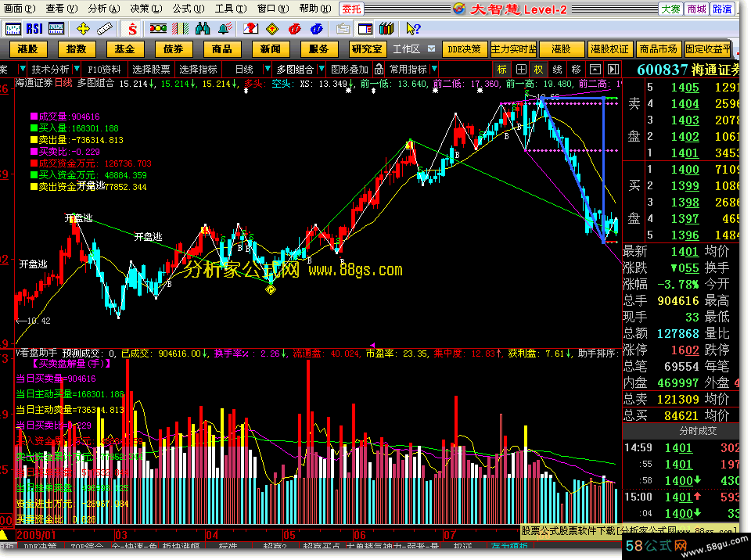Toggle the 权 adjustment button
751x560 pixels.
pyautogui.click(x=539, y=70)
